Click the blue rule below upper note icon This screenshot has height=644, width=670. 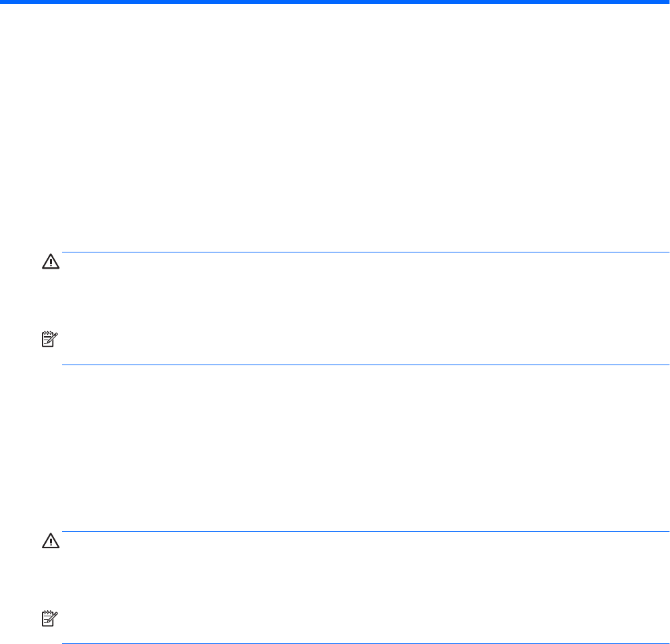[365, 365]
